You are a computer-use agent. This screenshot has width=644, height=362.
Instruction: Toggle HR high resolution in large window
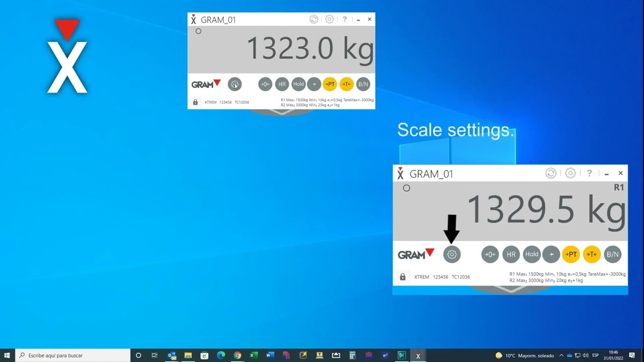tap(511, 254)
